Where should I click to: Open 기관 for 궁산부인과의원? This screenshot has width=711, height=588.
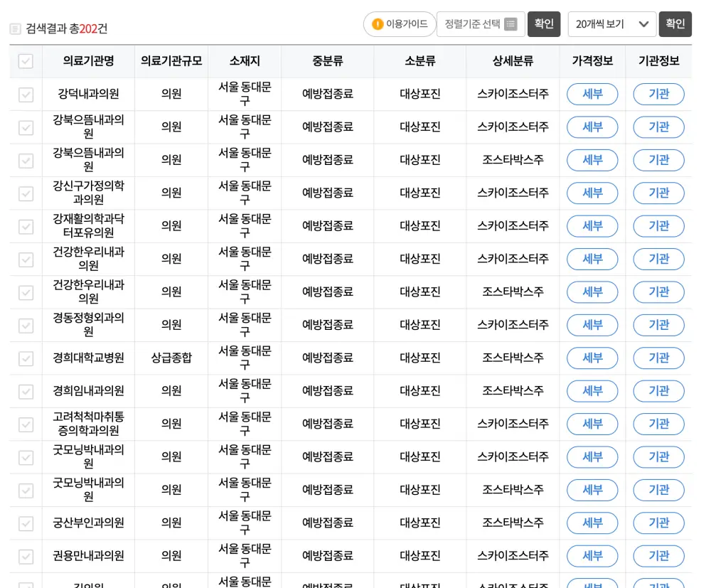pyautogui.click(x=658, y=523)
